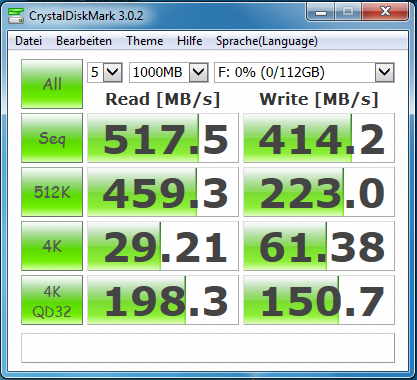This screenshot has width=417, height=380.
Task: Open the Bearbeiten menu
Action: pos(84,41)
